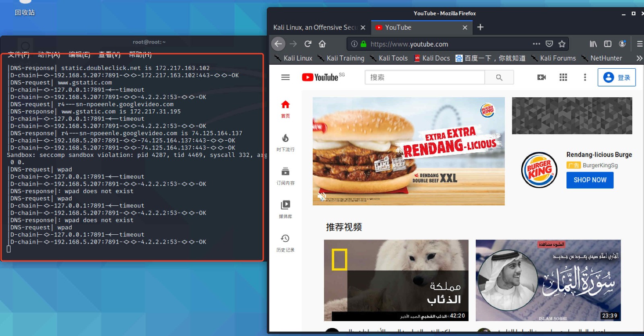Open terminal 查看(V) menu
This screenshot has width=644, height=336.
point(109,55)
